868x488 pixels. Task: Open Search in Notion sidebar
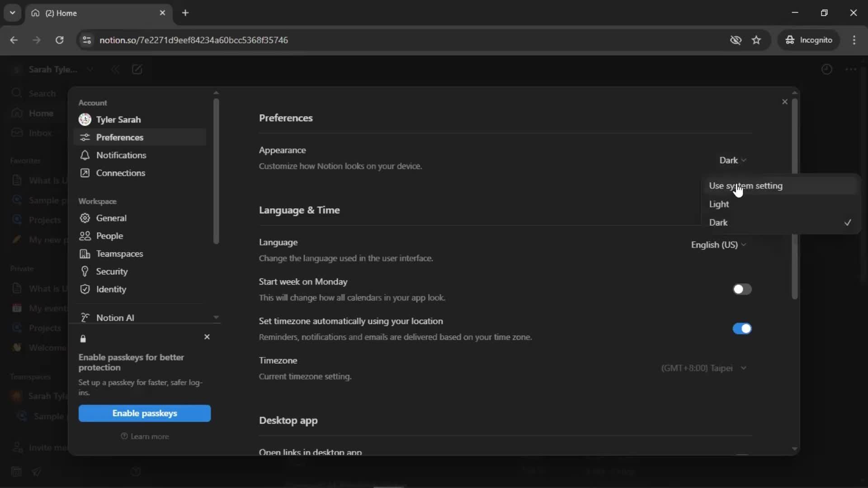[34, 94]
